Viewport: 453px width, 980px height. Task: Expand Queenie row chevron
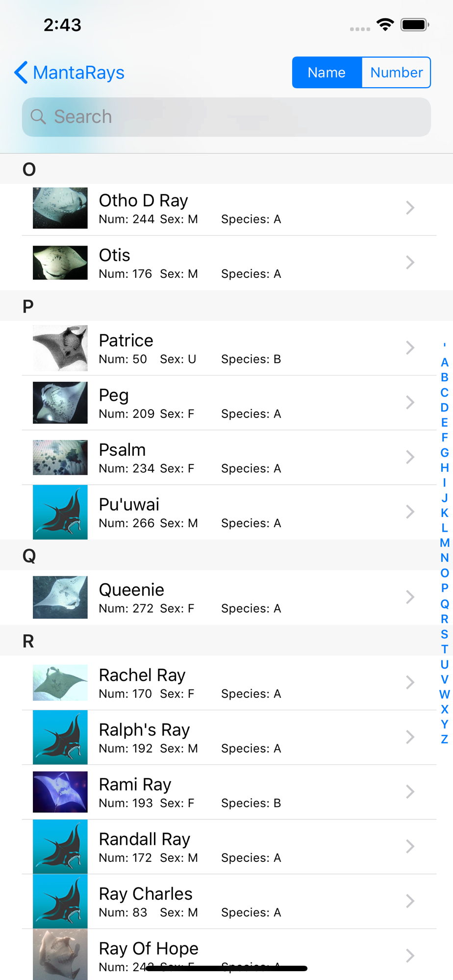410,597
